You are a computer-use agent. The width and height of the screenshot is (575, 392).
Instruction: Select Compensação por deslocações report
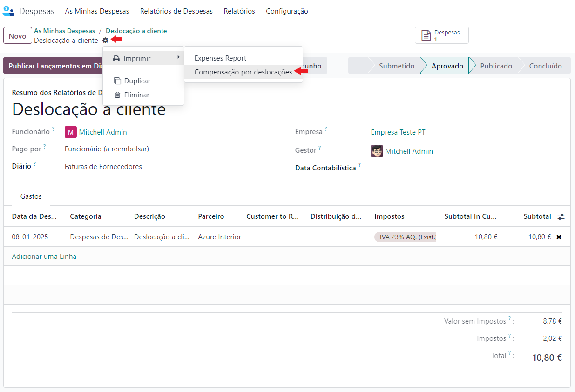(x=243, y=72)
